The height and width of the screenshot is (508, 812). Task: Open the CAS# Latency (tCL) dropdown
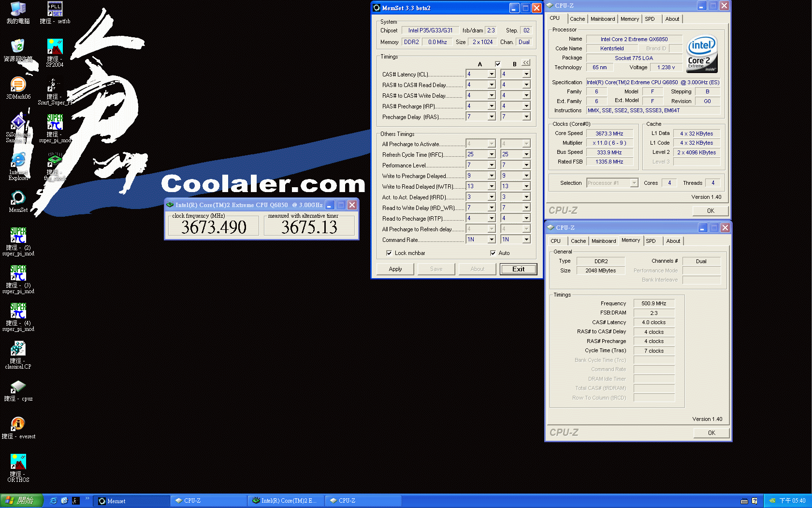(x=492, y=74)
